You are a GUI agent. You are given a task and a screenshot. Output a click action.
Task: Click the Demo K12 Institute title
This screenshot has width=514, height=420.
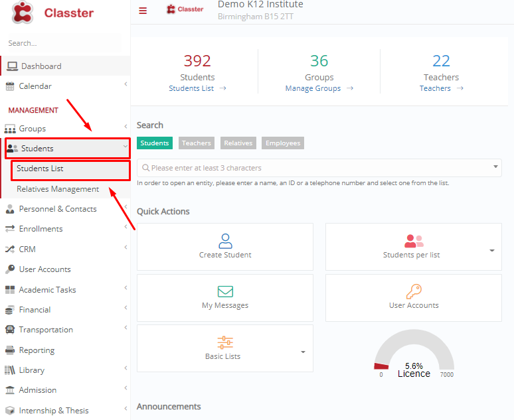[260, 4]
